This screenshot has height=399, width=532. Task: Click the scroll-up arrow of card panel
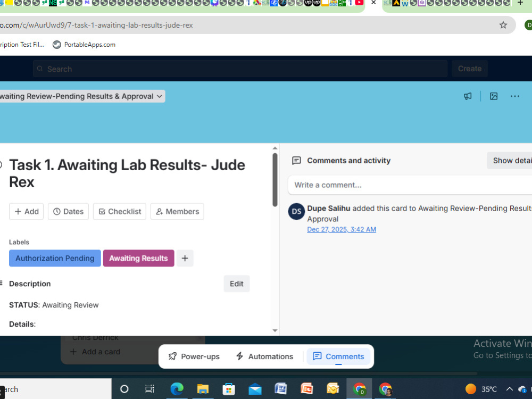click(275, 148)
